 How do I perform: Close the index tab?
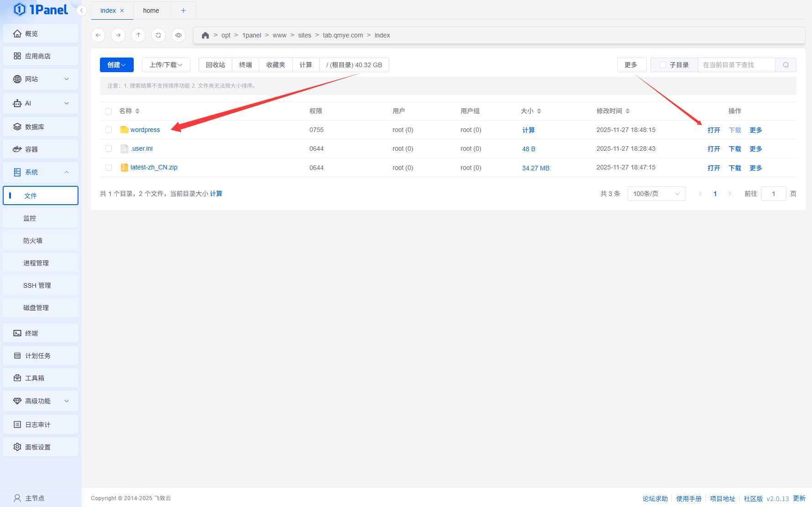click(122, 11)
